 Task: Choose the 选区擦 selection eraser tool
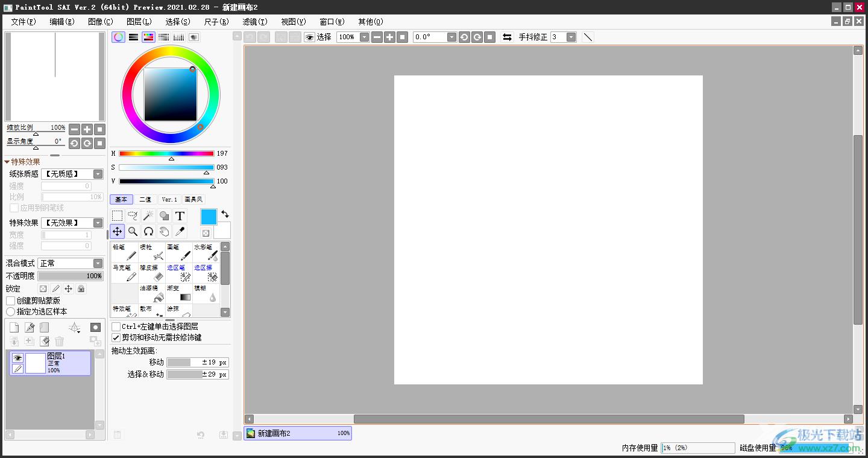[x=206, y=273]
